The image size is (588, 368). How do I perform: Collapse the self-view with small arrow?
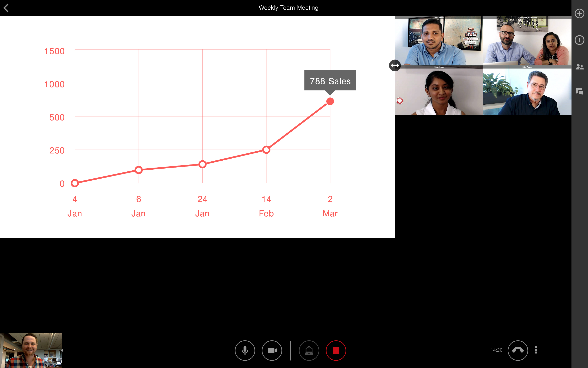[x=62, y=350]
